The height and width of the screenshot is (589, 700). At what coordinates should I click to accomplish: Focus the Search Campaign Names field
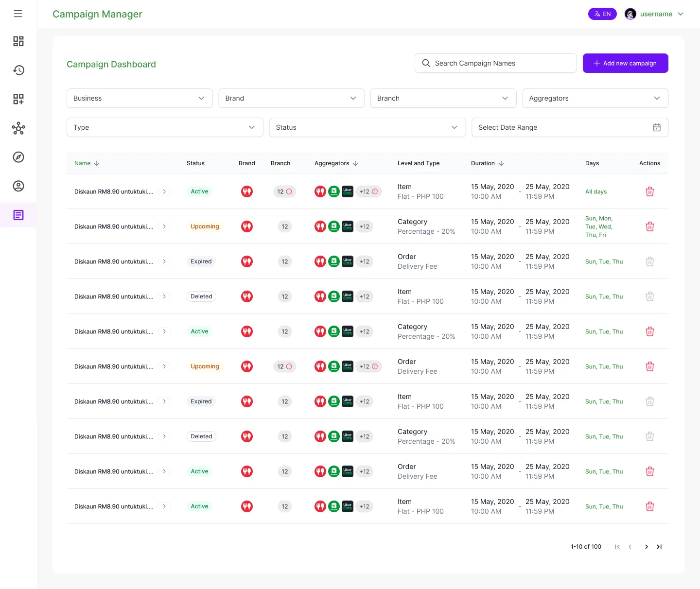pos(495,63)
